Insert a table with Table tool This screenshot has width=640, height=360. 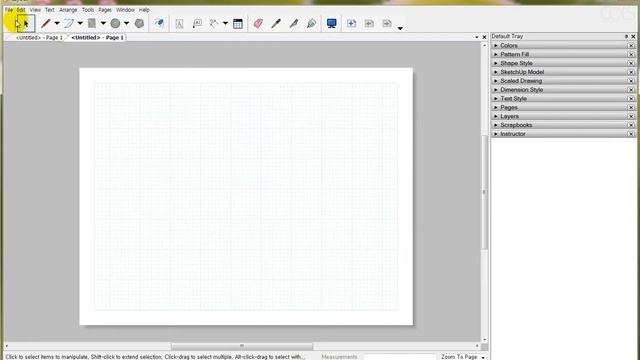tap(238, 24)
